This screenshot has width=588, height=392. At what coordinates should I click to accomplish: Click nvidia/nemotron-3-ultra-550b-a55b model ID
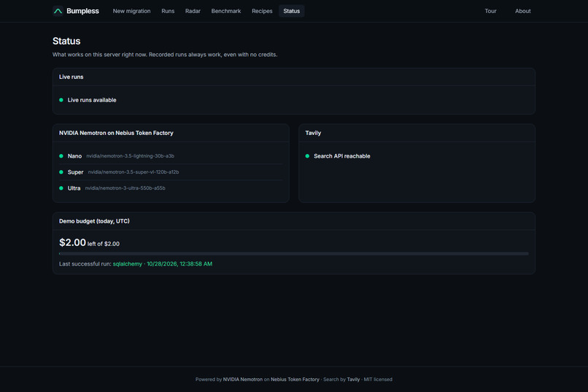pos(125,188)
